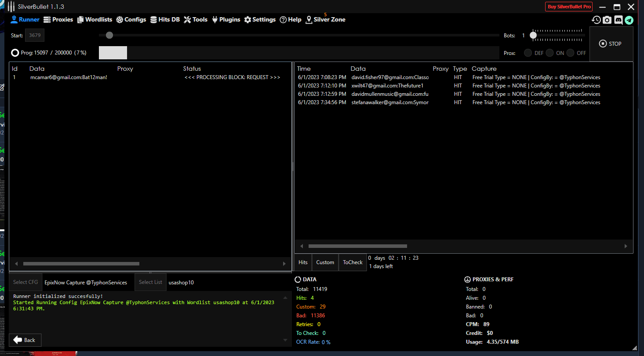This screenshot has height=356, width=644.
Task: Click the Type column header
Action: tap(460, 69)
